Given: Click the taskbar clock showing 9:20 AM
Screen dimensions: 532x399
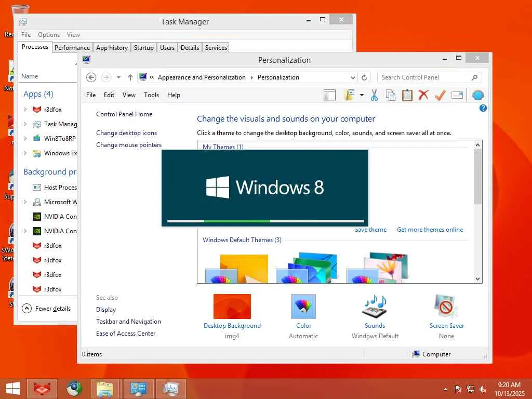Looking at the screenshot, I should click(x=509, y=389).
